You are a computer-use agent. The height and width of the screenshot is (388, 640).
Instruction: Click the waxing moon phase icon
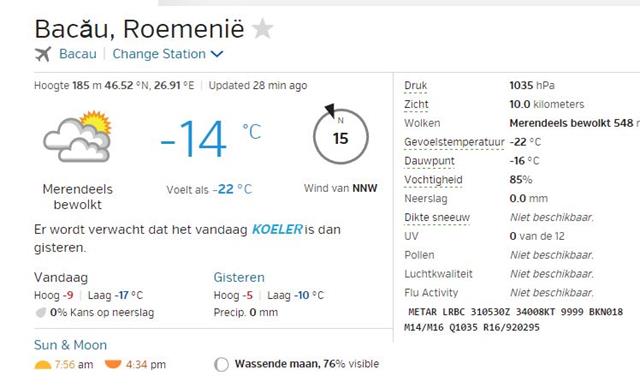pos(221,364)
